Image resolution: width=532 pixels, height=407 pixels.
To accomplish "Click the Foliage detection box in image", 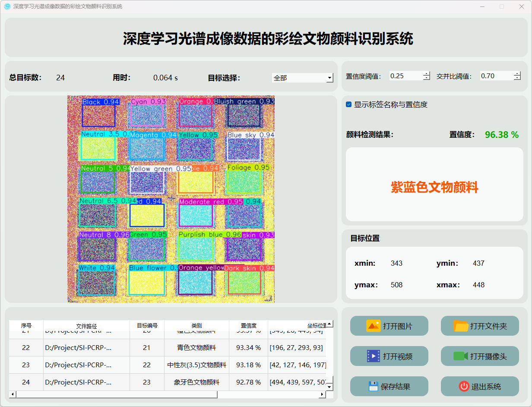I will click(x=244, y=181).
